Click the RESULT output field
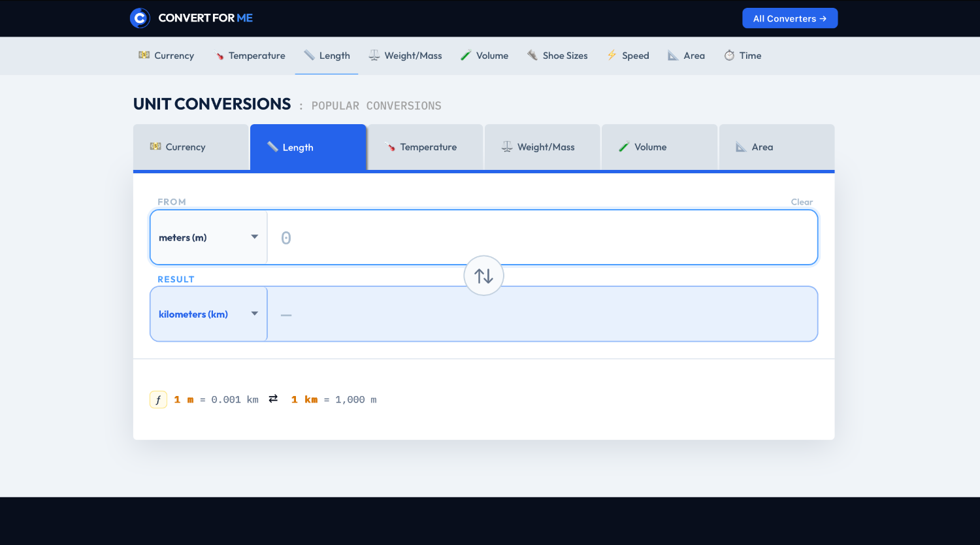This screenshot has width=980, height=545. (x=542, y=314)
